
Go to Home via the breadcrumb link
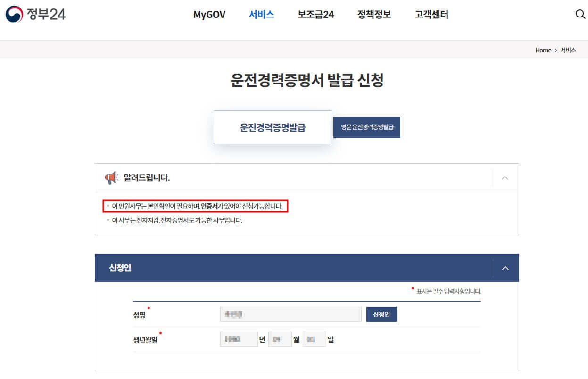pyautogui.click(x=543, y=50)
